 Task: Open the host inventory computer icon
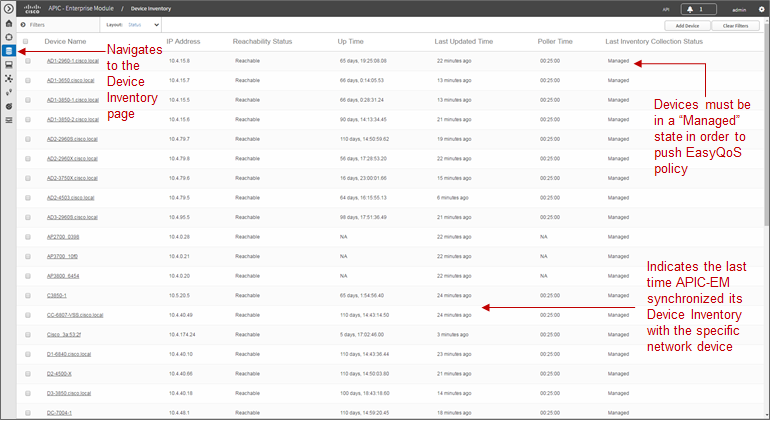[8, 64]
